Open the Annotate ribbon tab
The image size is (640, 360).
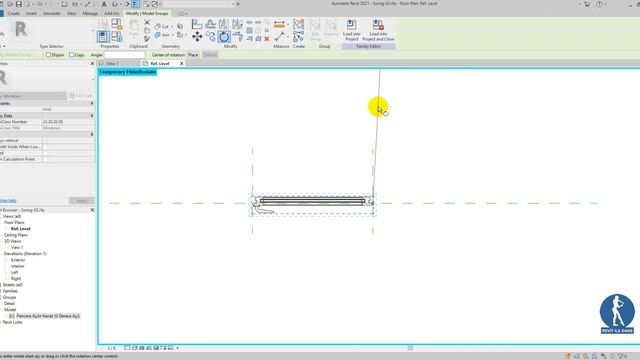pos(52,13)
